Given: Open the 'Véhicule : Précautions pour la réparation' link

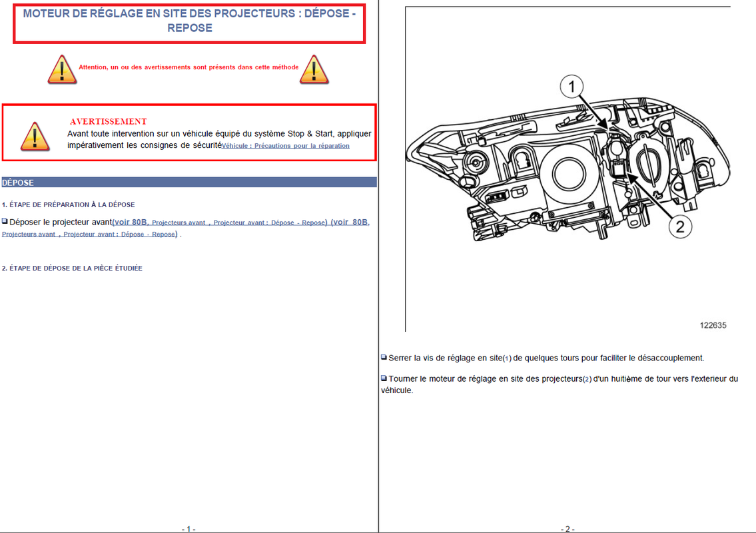Looking at the screenshot, I should click(286, 146).
